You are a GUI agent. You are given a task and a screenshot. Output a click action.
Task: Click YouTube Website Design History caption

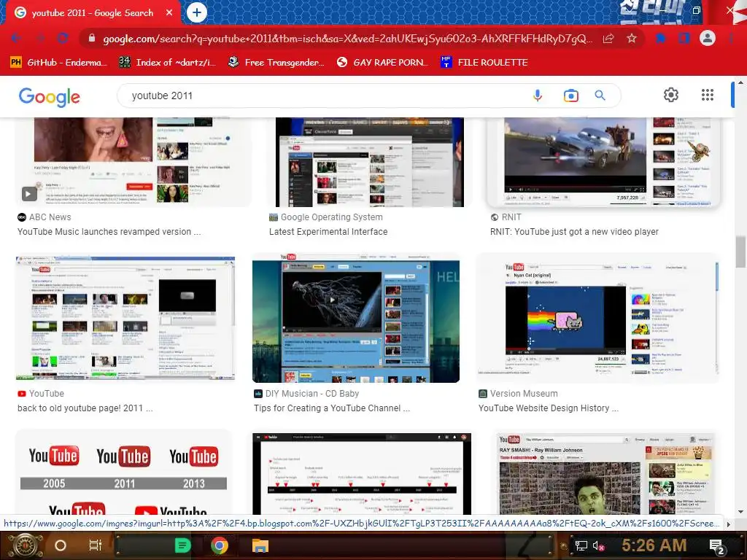click(x=549, y=408)
